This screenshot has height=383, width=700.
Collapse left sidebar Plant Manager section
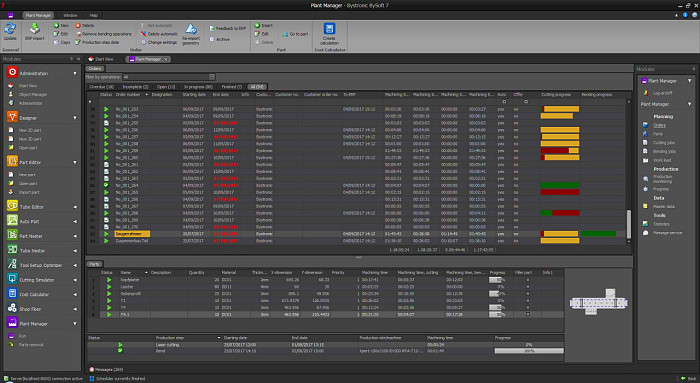tap(75, 324)
